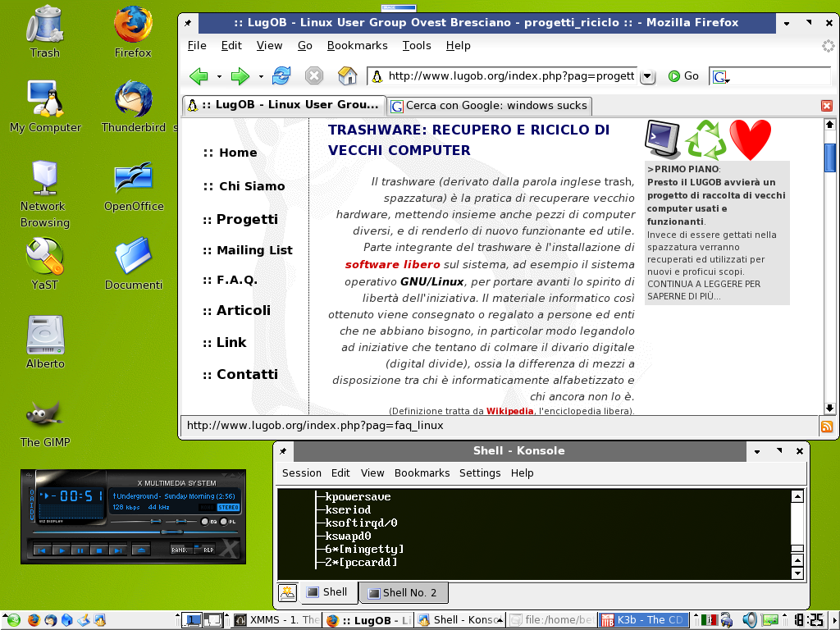
Task: Click the Firefox Reload button
Action: tap(281, 76)
